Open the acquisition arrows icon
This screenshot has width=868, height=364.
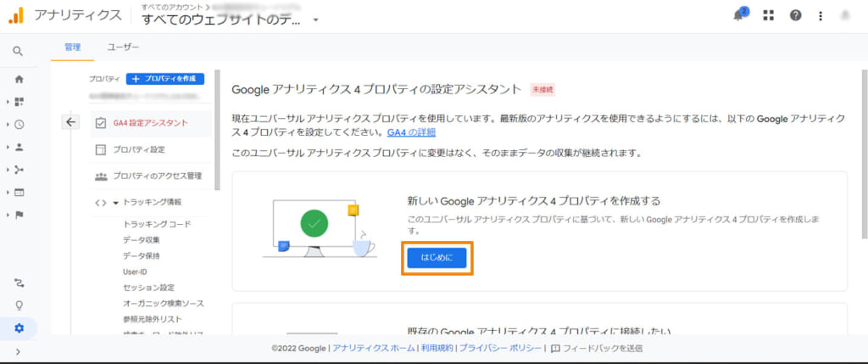click(19, 170)
